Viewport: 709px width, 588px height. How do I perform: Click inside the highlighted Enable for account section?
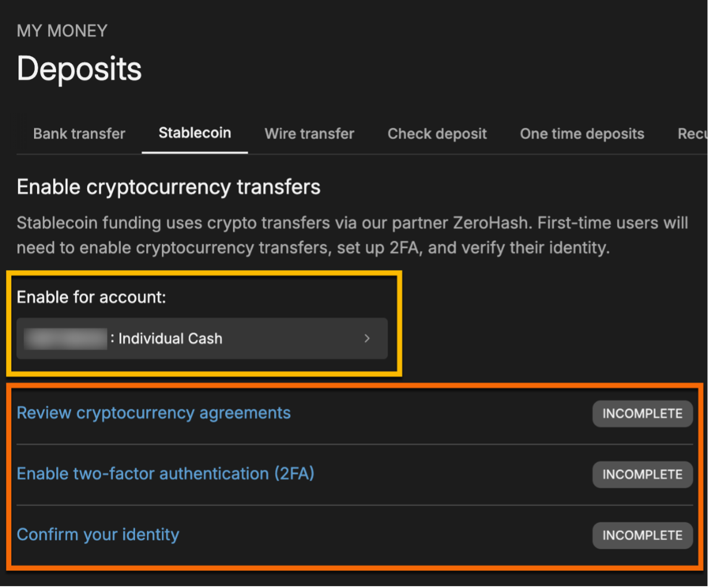tap(203, 322)
